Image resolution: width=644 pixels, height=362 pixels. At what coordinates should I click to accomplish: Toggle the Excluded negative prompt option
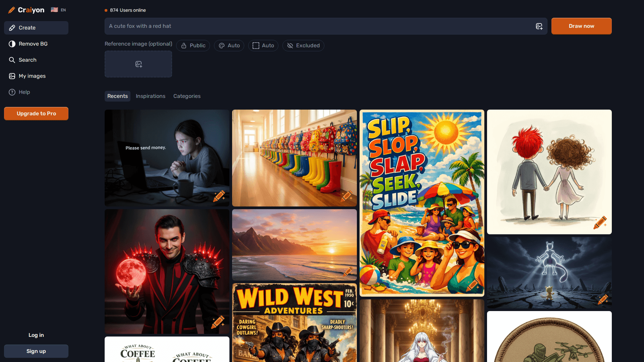(x=303, y=46)
